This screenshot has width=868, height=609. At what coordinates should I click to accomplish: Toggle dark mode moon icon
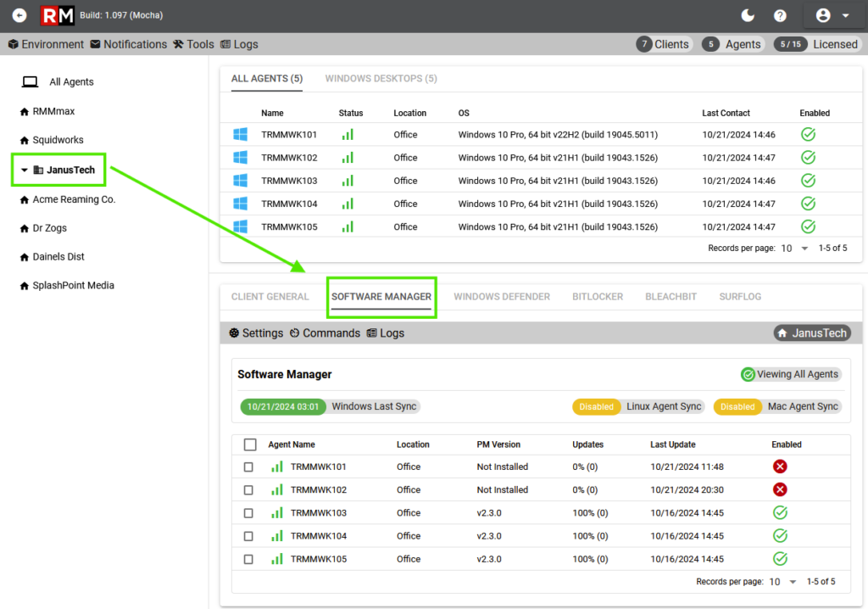click(x=748, y=15)
